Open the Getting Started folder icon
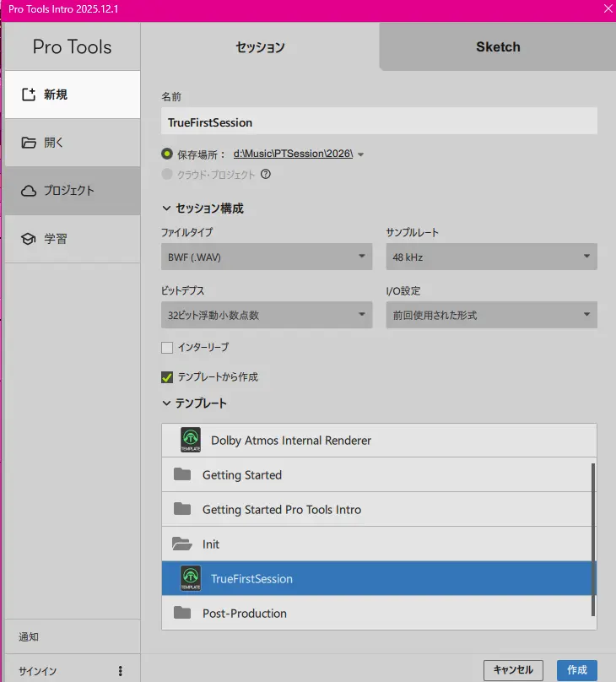The image size is (616, 682). tap(182, 474)
